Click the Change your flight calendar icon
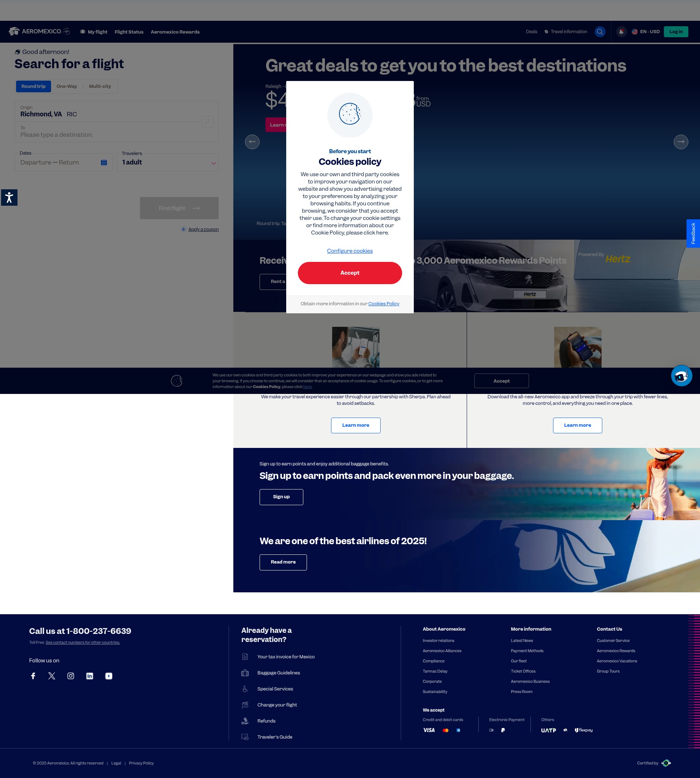This screenshot has height=778, width=700. (x=245, y=705)
